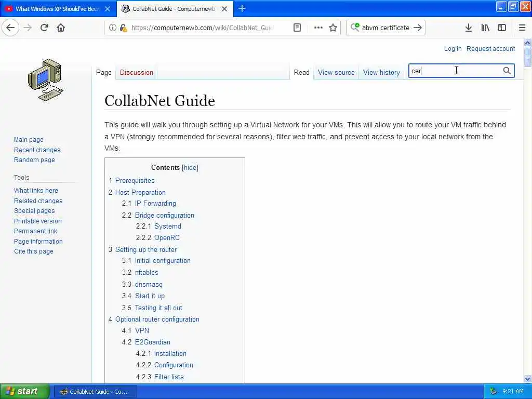Viewport: 532px width, 399px height.
Task: Jump to dnsmasq section
Action: (x=149, y=284)
